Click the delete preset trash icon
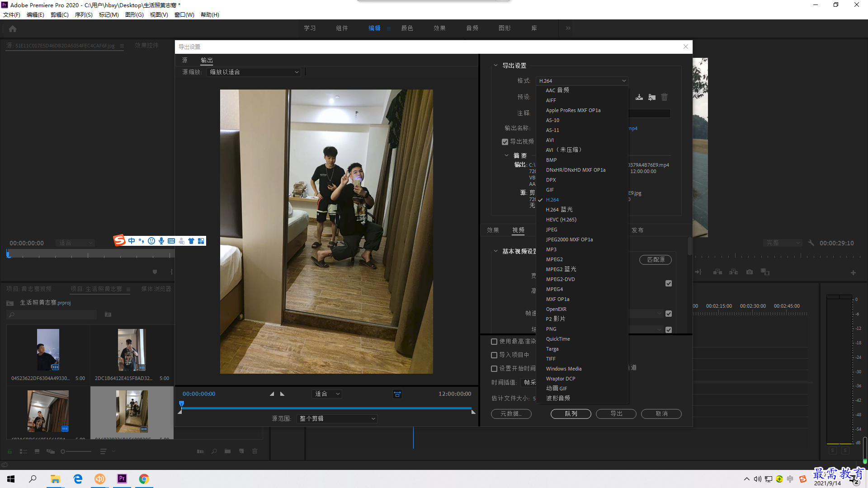The image size is (868, 488). point(665,97)
